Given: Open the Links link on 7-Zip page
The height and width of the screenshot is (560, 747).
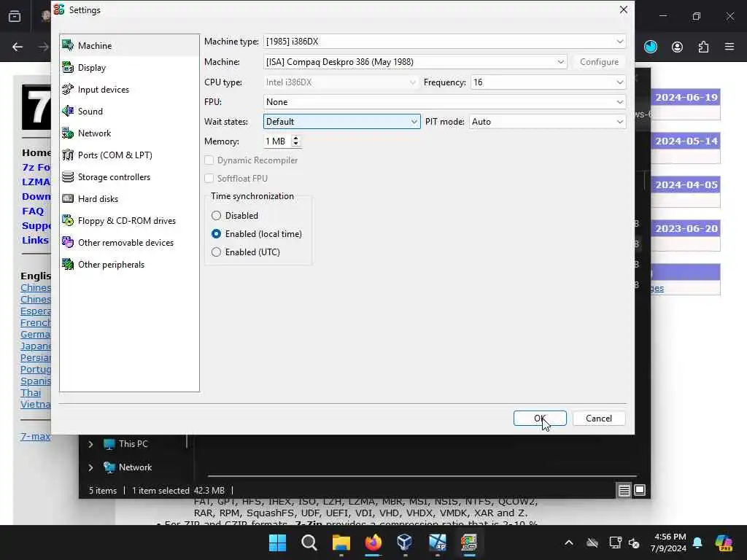Looking at the screenshot, I should [35, 240].
